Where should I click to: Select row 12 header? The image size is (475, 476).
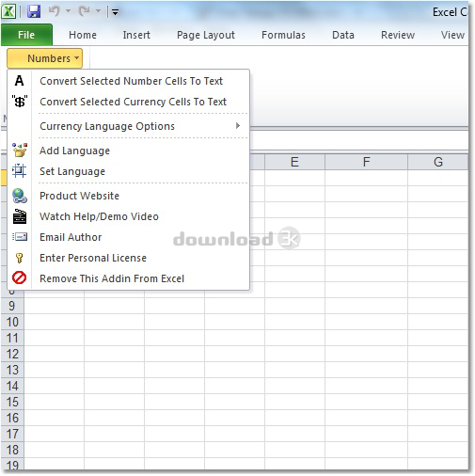click(x=12, y=354)
